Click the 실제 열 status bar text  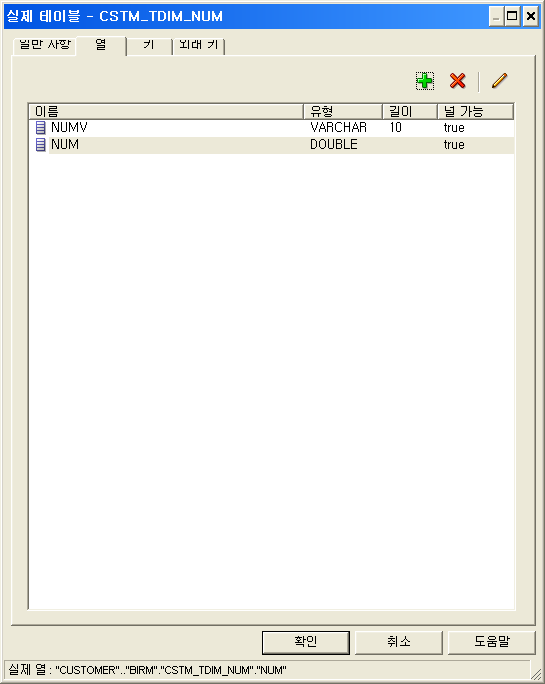(x=147, y=670)
